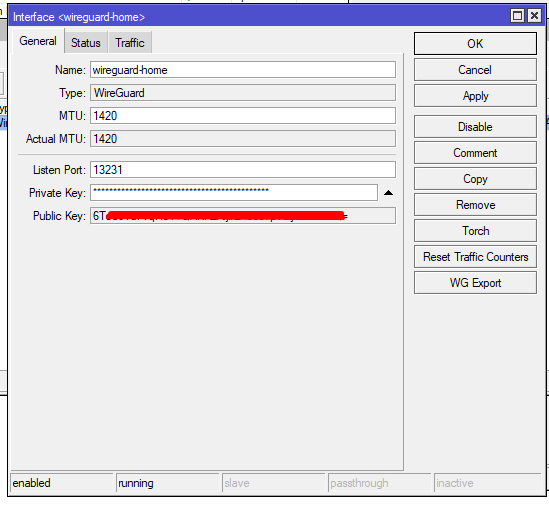The image size is (549, 505).
Task: Edit the Listen Port field
Action: pyautogui.click(x=243, y=170)
